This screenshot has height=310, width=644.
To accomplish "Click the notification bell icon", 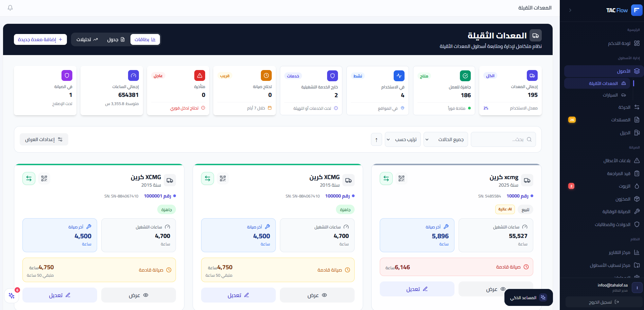I will 10,8.
